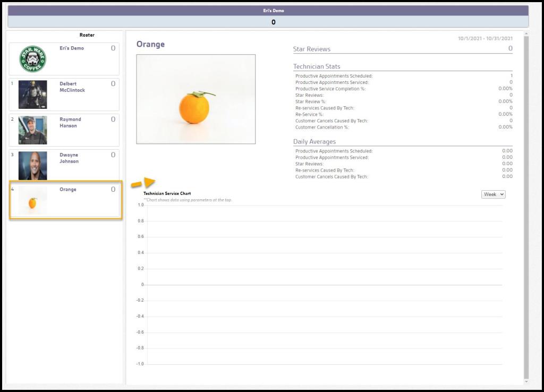Click Dwayne Johnson's roster photo
This screenshot has height=392, width=544.
(x=32, y=166)
